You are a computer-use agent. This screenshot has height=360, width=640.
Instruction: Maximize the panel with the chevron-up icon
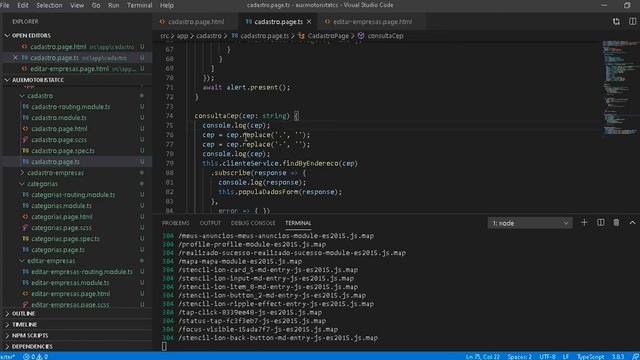pos(632,223)
